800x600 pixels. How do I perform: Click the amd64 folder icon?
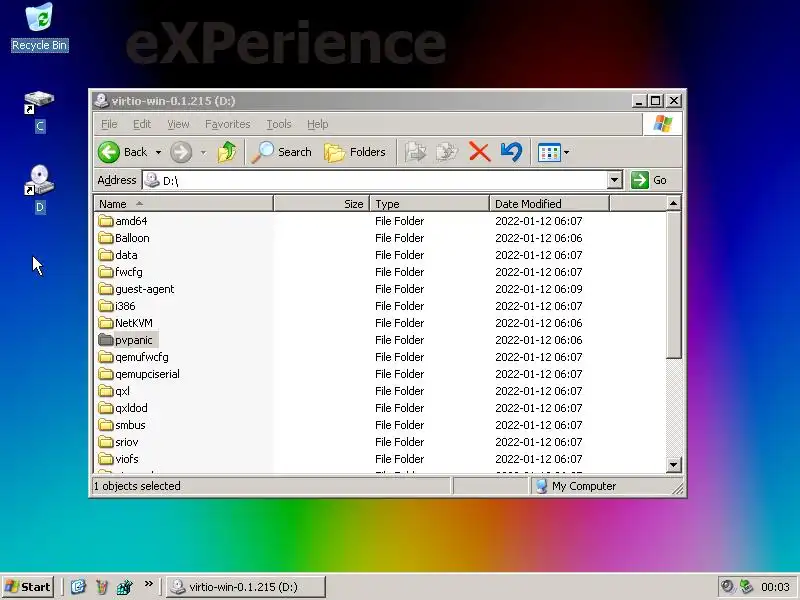click(106, 221)
